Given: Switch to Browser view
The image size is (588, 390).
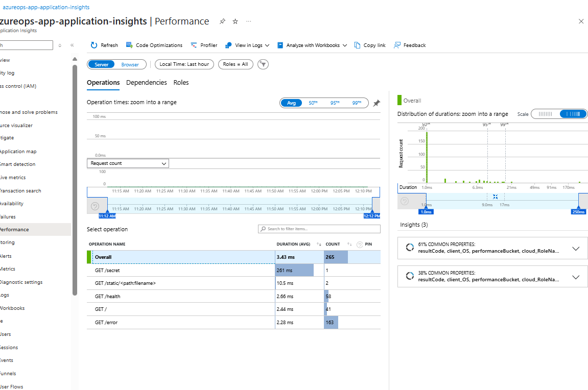Looking at the screenshot, I should tap(130, 64).
